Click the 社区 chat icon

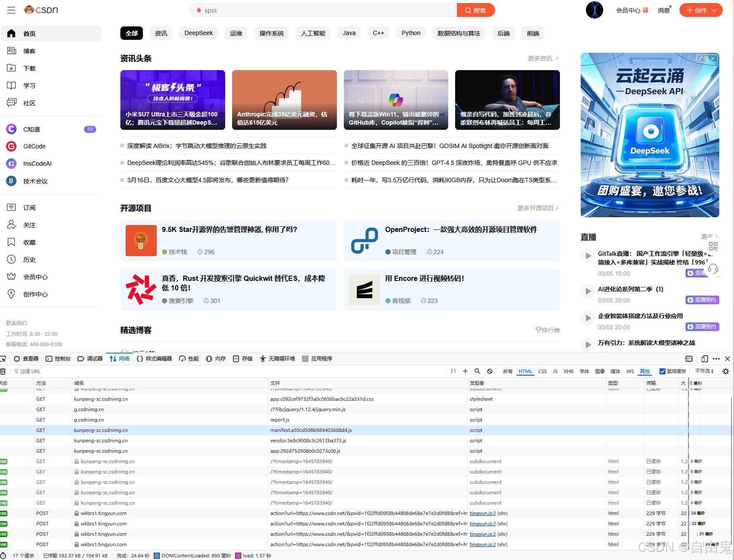coord(12,103)
